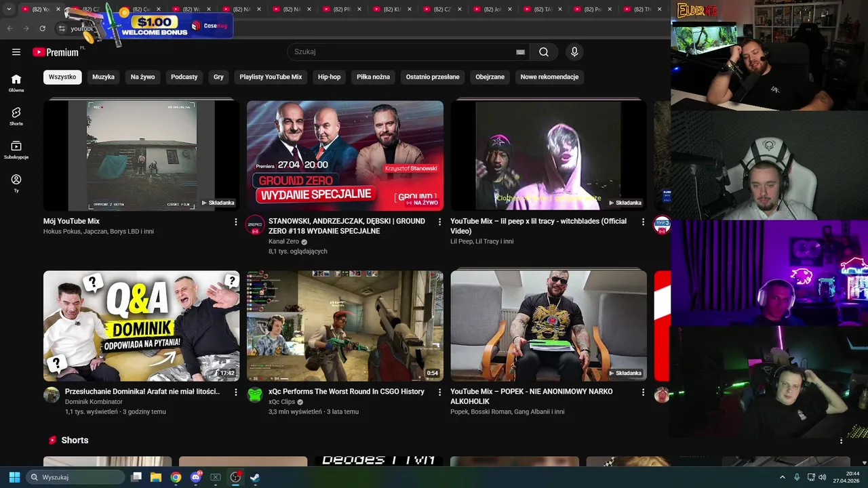Select the Nowe rekomendacje chip
Viewport: 868px width, 488px height.
(x=549, y=77)
